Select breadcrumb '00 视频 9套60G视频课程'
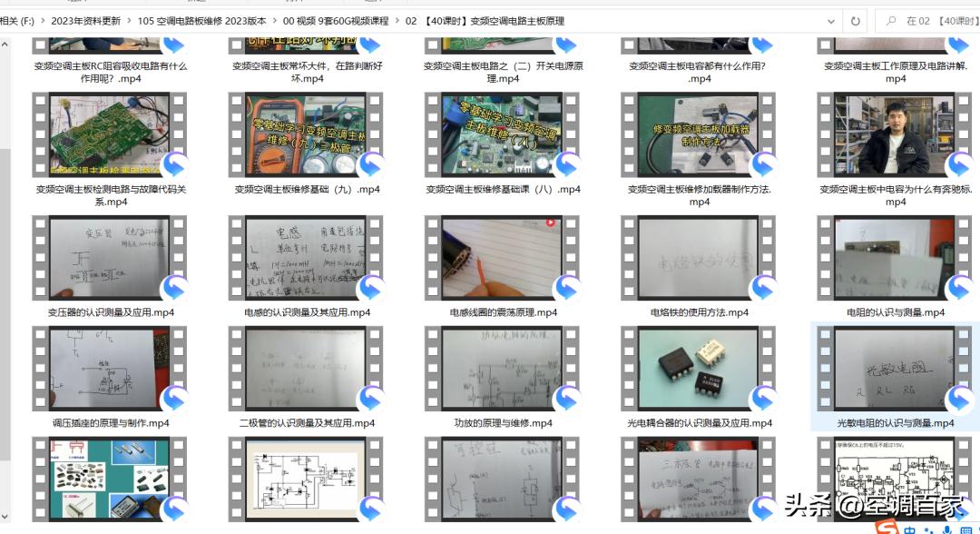 pyautogui.click(x=336, y=21)
